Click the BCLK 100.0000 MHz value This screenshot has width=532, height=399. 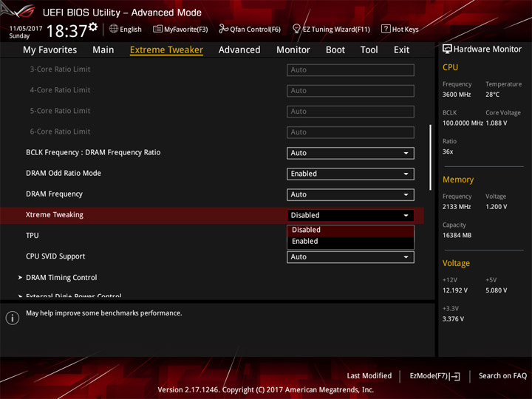(x=463, y=123)
